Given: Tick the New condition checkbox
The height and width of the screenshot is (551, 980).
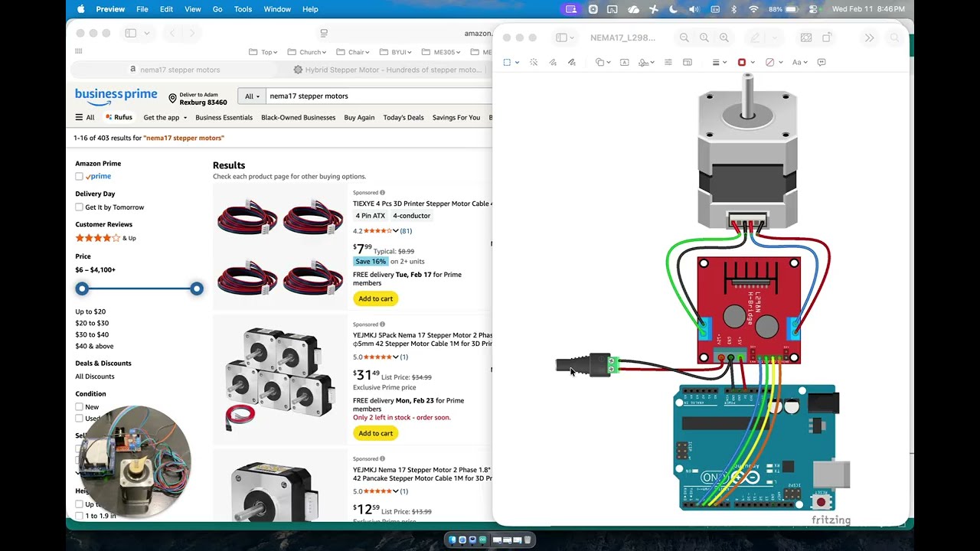Looking at the screenshot, I should (x=79, y=407).
